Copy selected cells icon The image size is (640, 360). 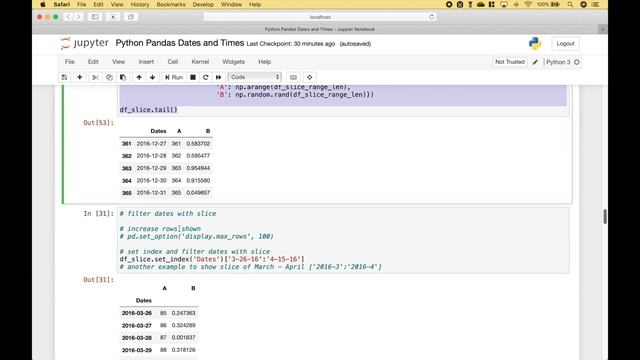tap(109, 77)
